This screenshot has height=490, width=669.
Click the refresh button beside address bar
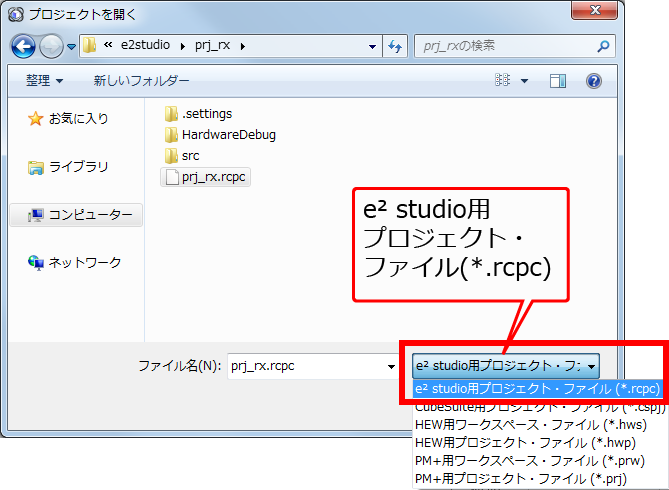395,46
